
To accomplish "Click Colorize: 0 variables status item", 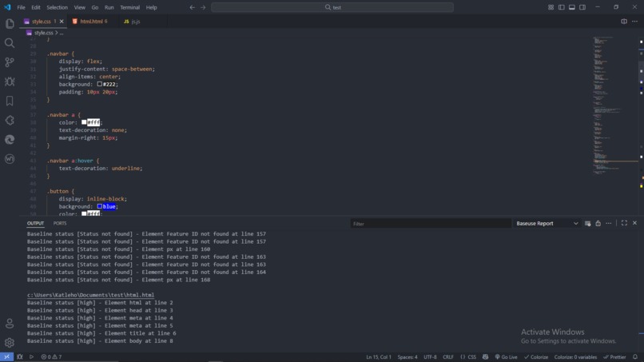I will 575,356.
